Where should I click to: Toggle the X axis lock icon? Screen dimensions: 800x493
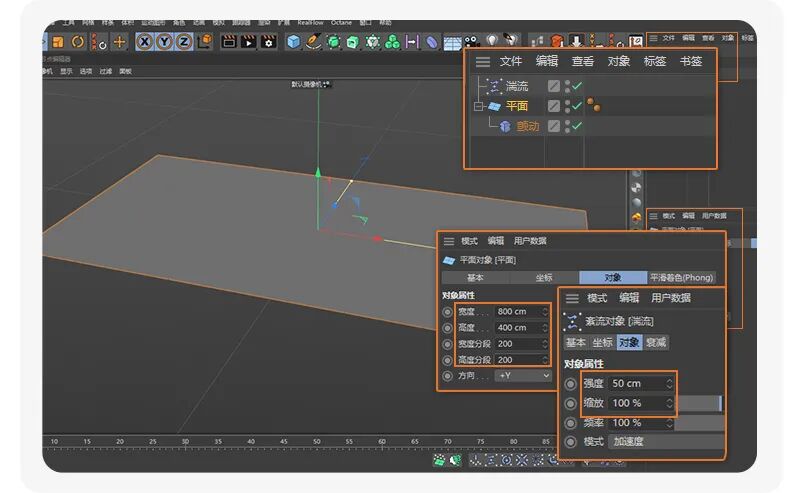pyautogui.click(x=145, y=42)
